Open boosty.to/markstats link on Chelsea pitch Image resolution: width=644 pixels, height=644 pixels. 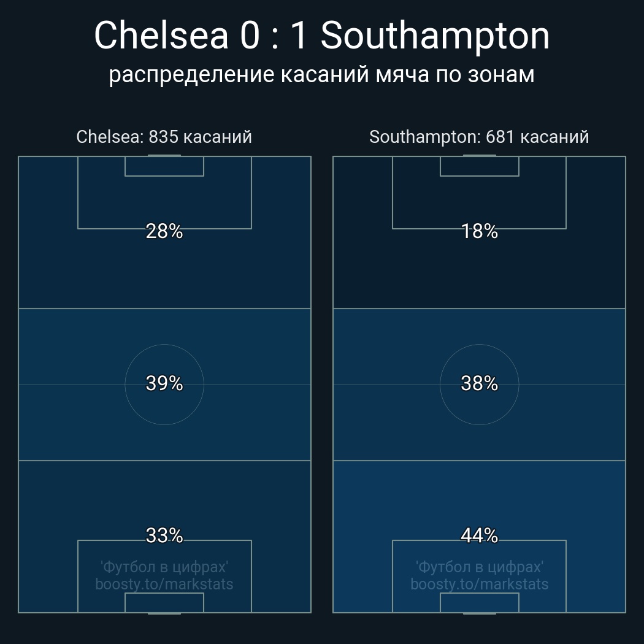[164, 584]
